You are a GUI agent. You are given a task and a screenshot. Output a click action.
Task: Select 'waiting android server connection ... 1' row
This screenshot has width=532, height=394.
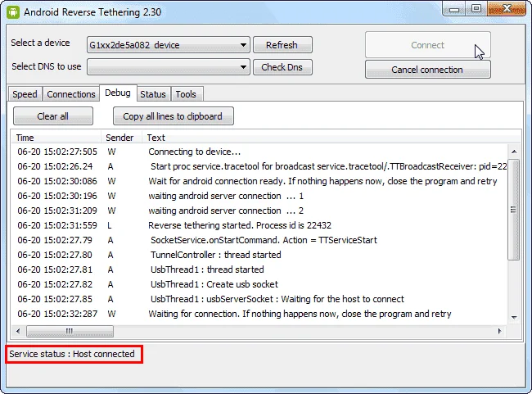(259, 196)
